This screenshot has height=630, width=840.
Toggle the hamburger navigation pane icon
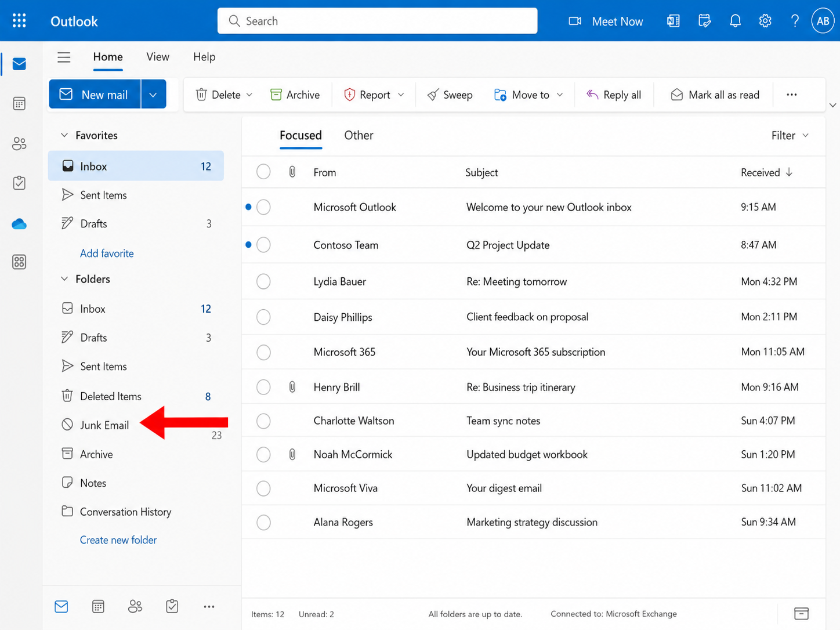[64, 57]
